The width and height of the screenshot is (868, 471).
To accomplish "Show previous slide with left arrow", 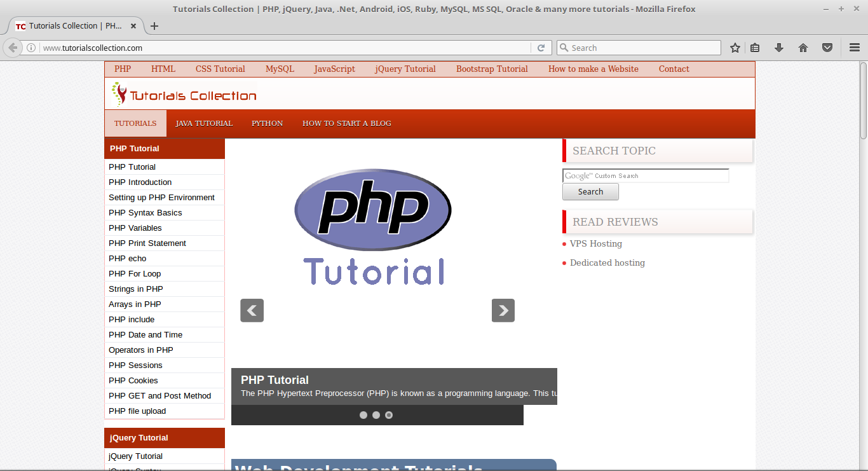I will 252,310.
